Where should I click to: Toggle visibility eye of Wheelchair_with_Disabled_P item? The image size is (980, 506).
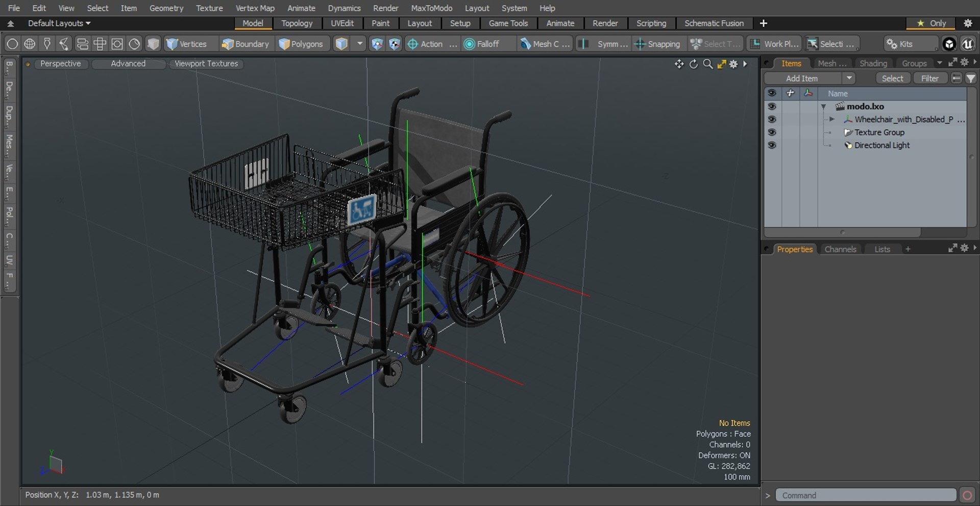tap(772, 119)
